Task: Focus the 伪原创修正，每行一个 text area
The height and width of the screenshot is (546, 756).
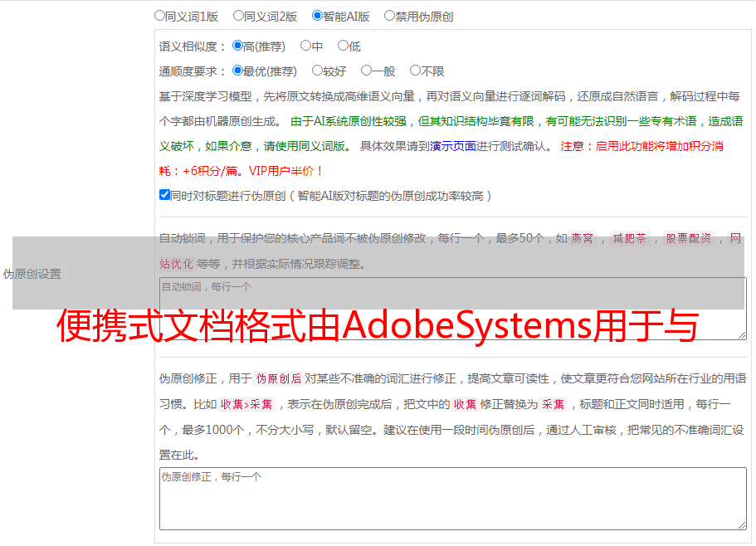Action: (x=453, y=499)
